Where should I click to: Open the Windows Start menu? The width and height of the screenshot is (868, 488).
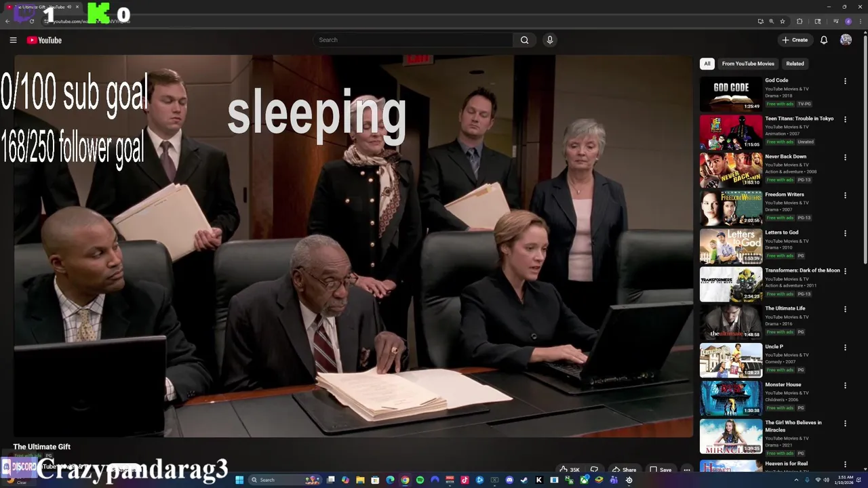coord(239,480)
